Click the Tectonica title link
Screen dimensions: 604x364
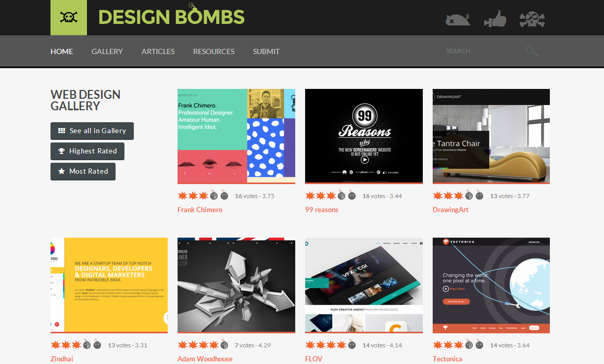tap(447, 359)
